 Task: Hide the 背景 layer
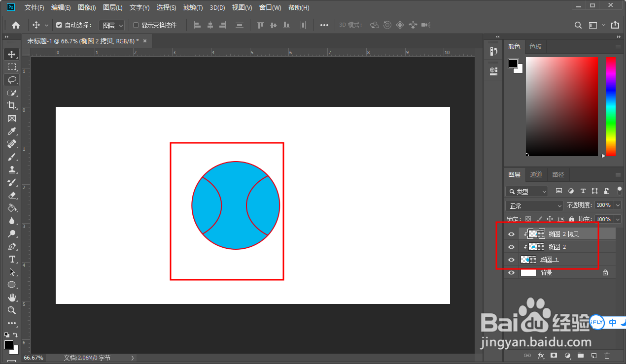pos(511,272)
